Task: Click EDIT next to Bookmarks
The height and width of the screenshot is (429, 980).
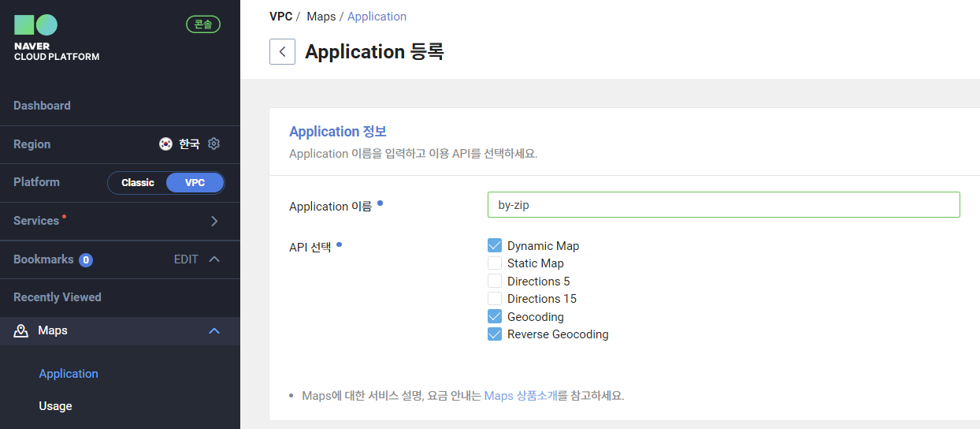Action: [x=186, y=259]
